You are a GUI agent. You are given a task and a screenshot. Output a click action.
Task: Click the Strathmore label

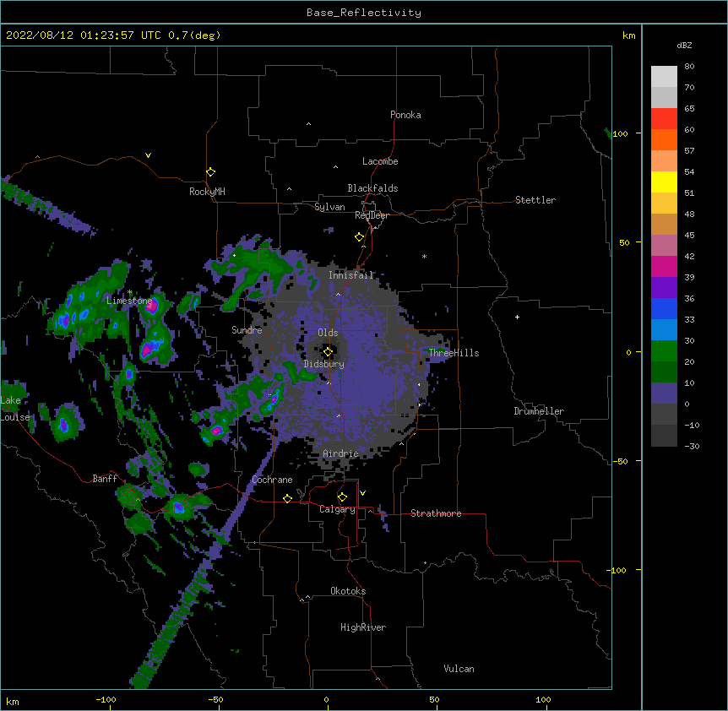click(x=436, y=513)
